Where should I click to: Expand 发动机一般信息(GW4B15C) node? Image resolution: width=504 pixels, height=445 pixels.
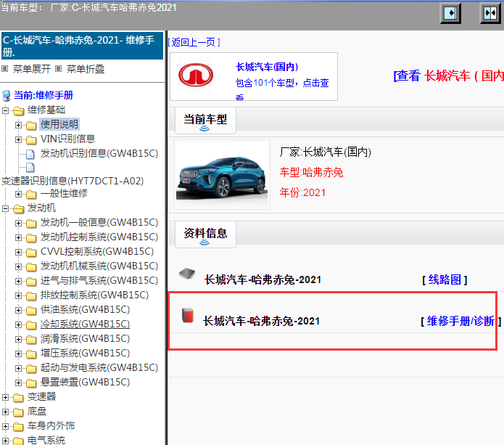(x=18, y=223)
